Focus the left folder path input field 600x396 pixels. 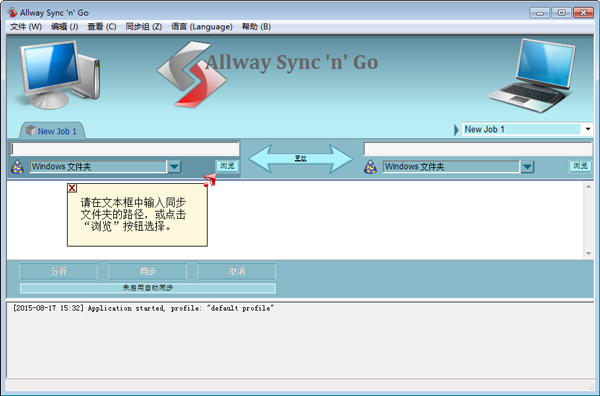[125, 149]
